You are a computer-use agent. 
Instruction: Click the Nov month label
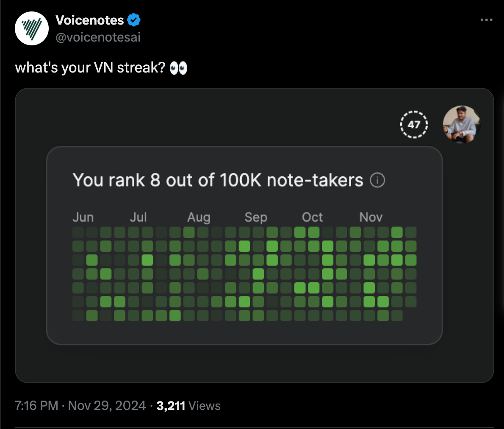tap(371, 217)
